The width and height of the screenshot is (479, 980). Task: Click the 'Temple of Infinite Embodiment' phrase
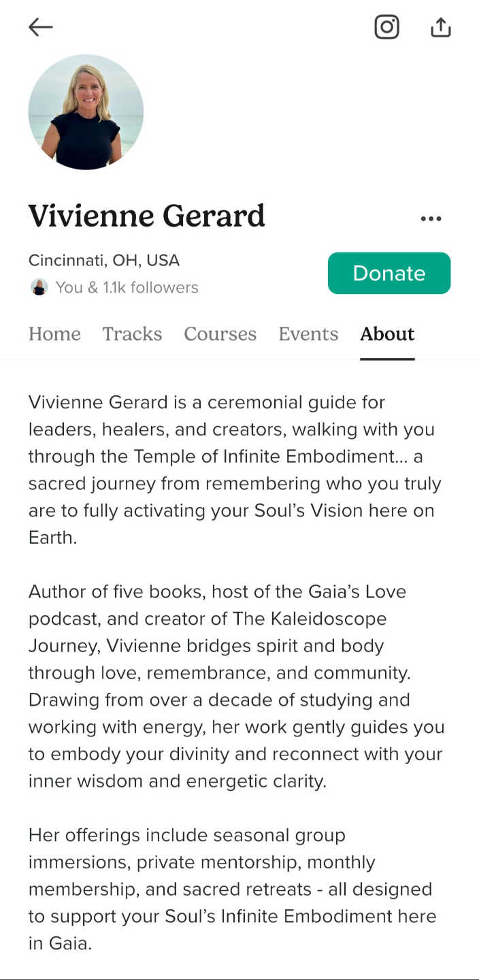(265, 456)
